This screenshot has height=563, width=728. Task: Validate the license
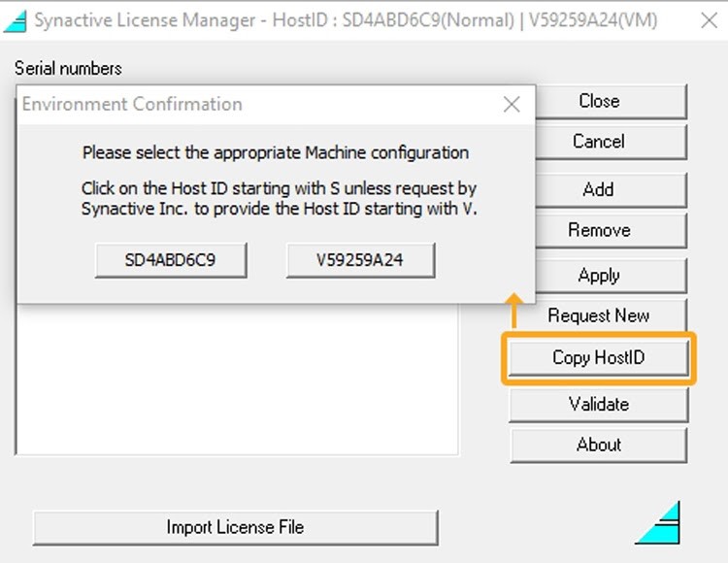point(598,404)
